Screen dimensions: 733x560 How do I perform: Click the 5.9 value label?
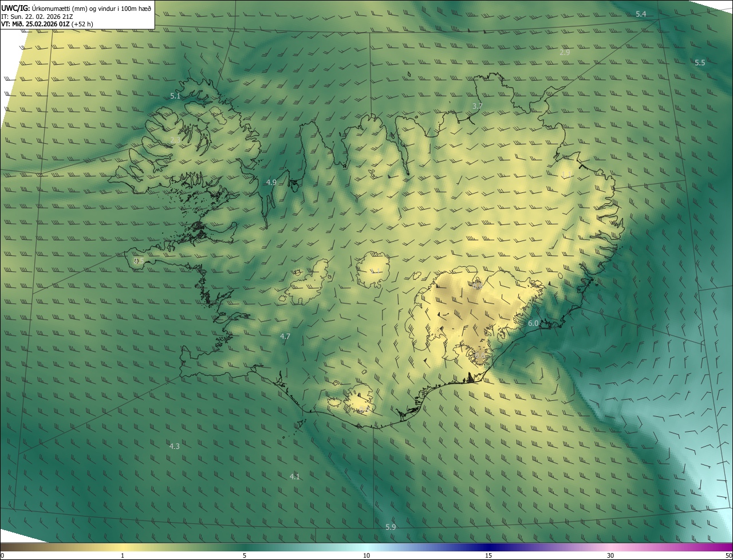[391, 526]
